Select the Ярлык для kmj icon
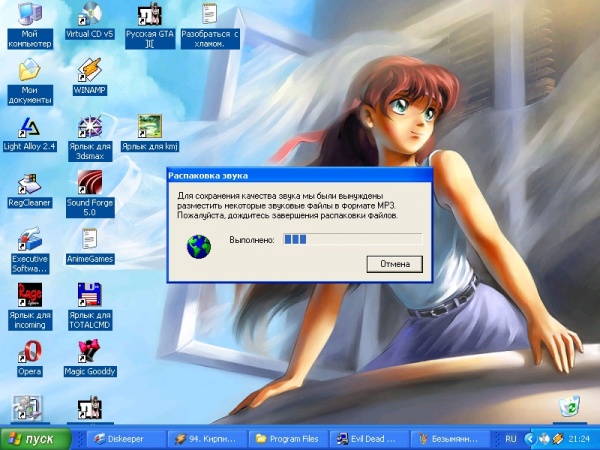This screenshot has width=600, height=450. pyautogui.click(x=150, y=133)
